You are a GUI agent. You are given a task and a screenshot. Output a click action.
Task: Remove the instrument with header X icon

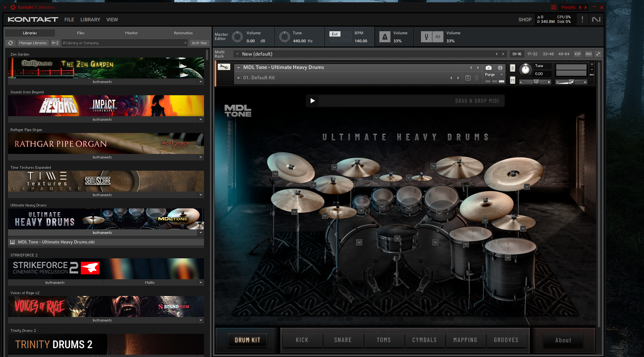592,64
